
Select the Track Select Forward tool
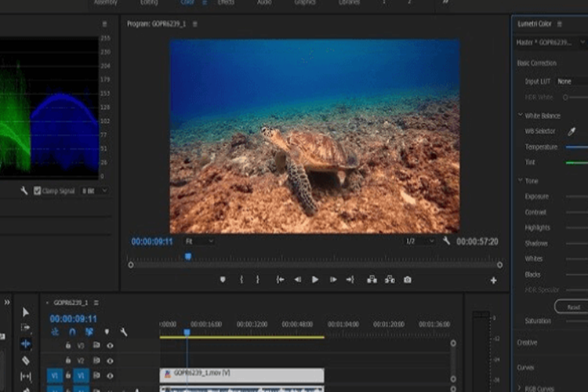coord(26,328)
